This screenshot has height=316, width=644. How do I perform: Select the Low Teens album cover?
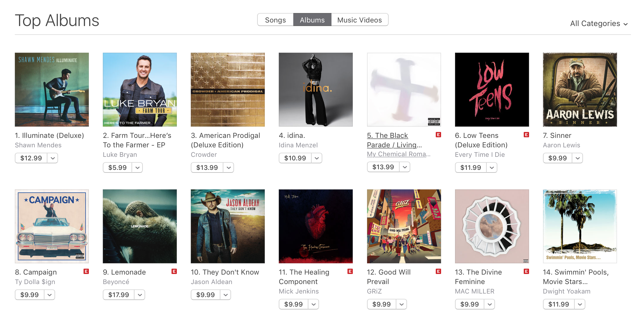pos(492,90)
